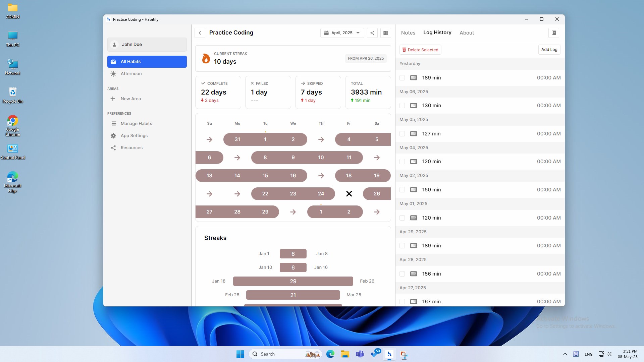Image resolution: width=644 pixels, height=362 pixels.
Task: Click the current streak flame icon
Action: 206,58
